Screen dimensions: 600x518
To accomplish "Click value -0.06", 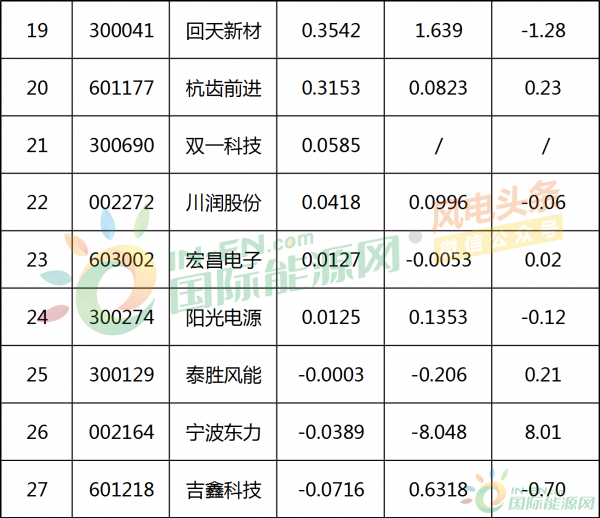I will (x=543, y=203).
